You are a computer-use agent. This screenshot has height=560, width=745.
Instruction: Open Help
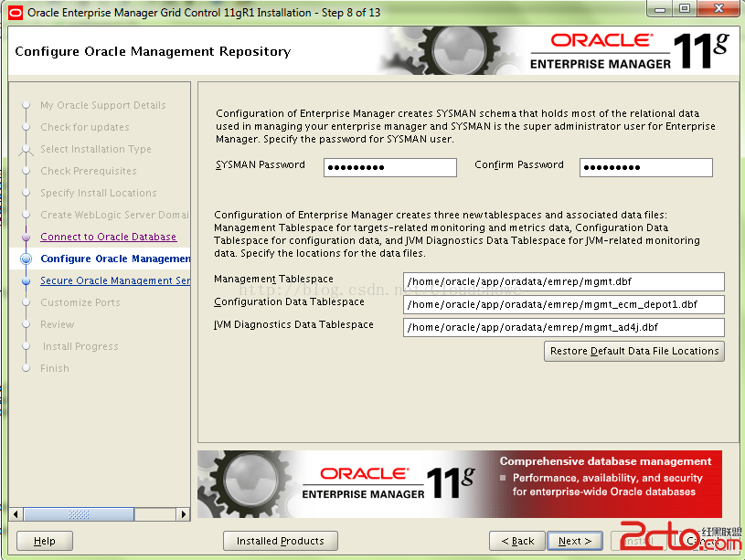[x=45, y=541]
